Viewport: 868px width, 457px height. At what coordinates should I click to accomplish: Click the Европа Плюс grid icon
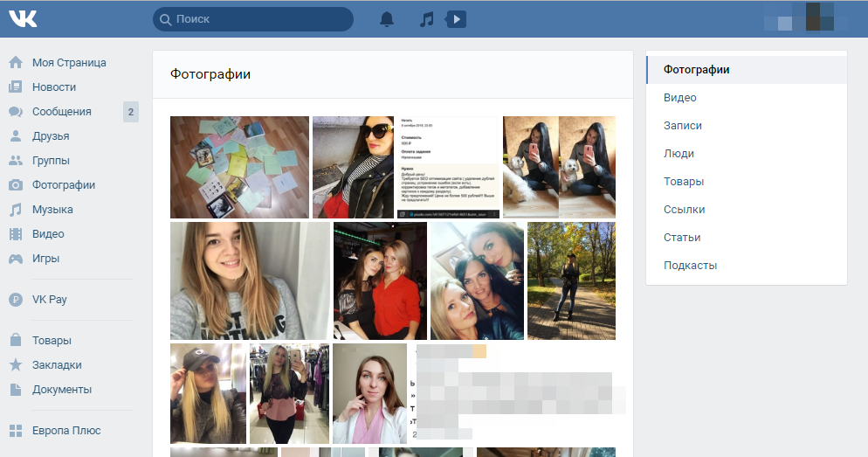tap(16, 431)
